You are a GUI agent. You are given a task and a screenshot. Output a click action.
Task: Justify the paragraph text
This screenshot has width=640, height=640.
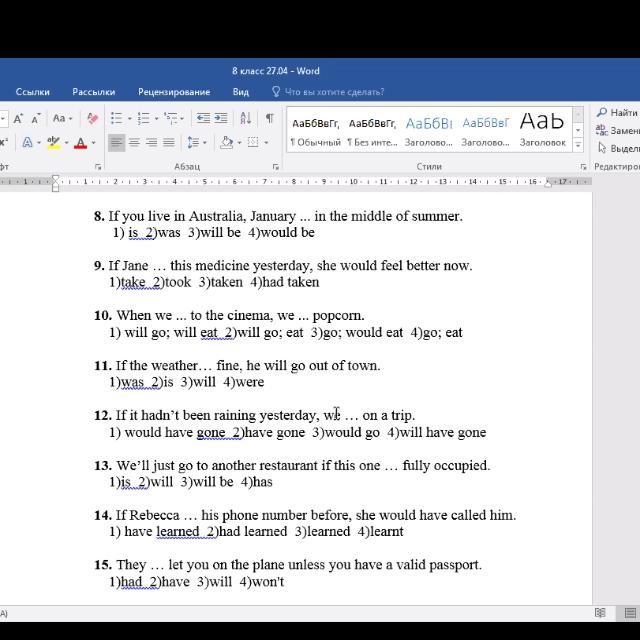pyautogui.click(x=168, y=143)
